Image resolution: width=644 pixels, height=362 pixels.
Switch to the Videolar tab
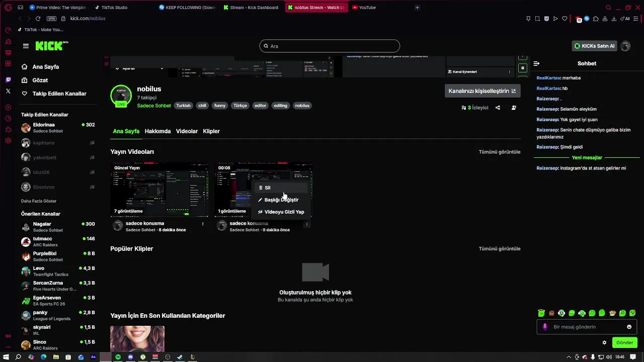pos(187,131)
